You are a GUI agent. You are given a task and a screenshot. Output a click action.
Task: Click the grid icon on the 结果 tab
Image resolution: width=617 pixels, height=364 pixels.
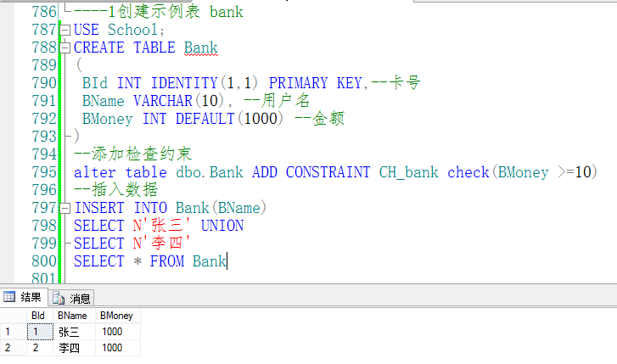[9, 297]
